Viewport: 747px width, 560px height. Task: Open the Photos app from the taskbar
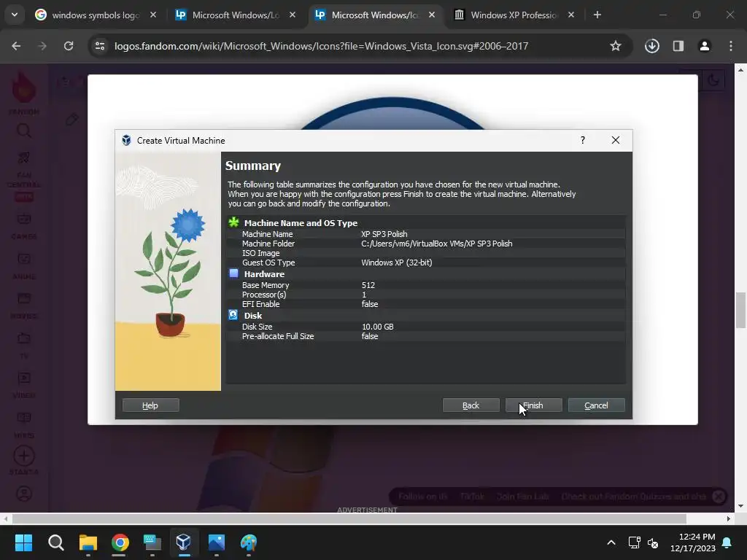(216, 542)
